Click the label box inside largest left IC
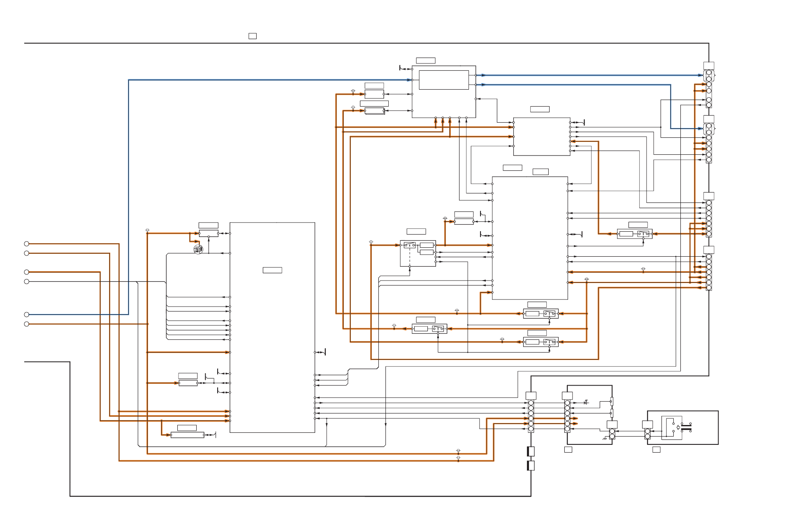 272,270
